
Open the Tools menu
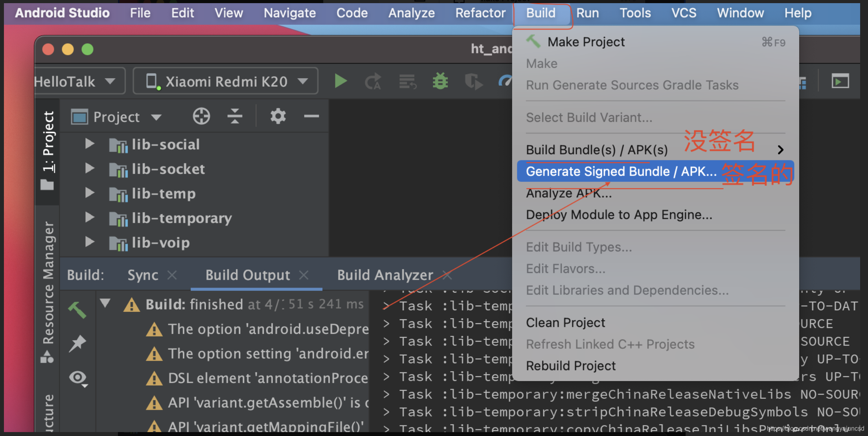635,13
